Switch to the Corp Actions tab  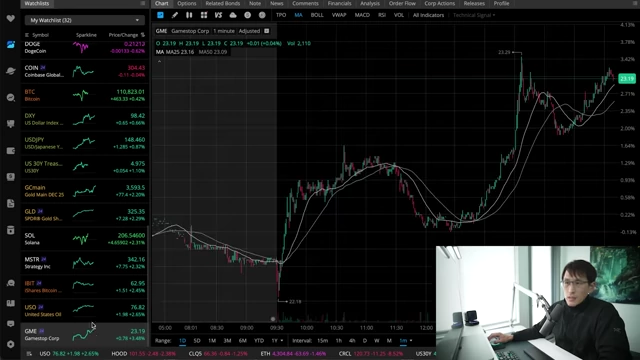coord(440,3)
